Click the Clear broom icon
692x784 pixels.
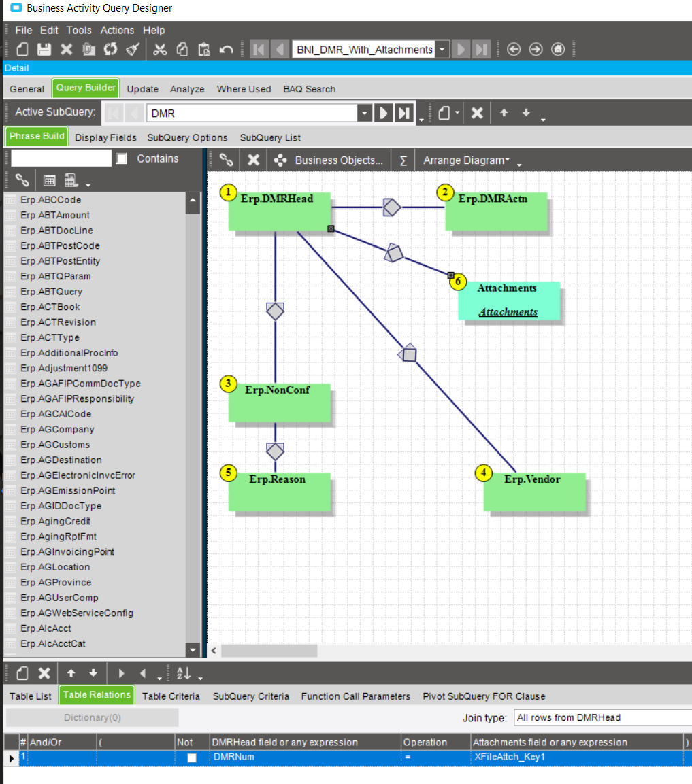[x=133, y=50]
